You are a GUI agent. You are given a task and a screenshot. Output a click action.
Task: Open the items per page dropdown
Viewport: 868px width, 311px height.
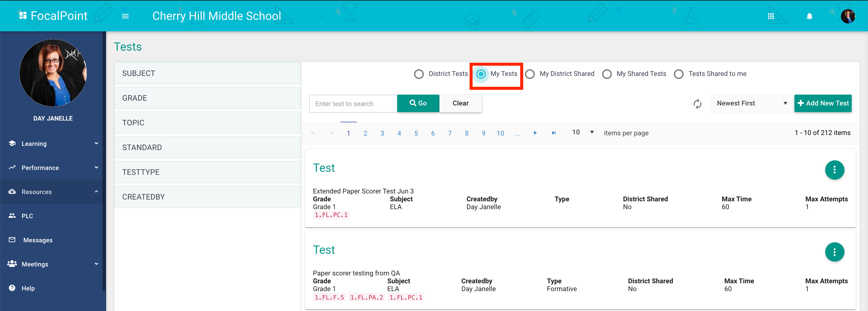pos(583,133)
